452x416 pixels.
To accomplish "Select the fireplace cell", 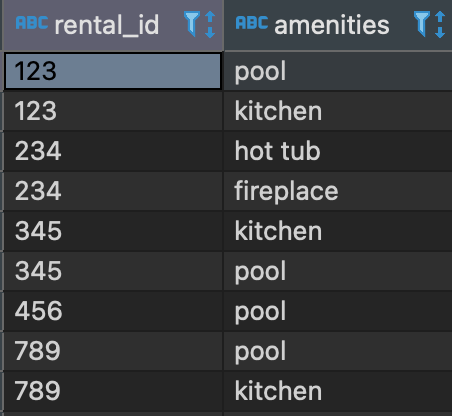I will 338,191.
